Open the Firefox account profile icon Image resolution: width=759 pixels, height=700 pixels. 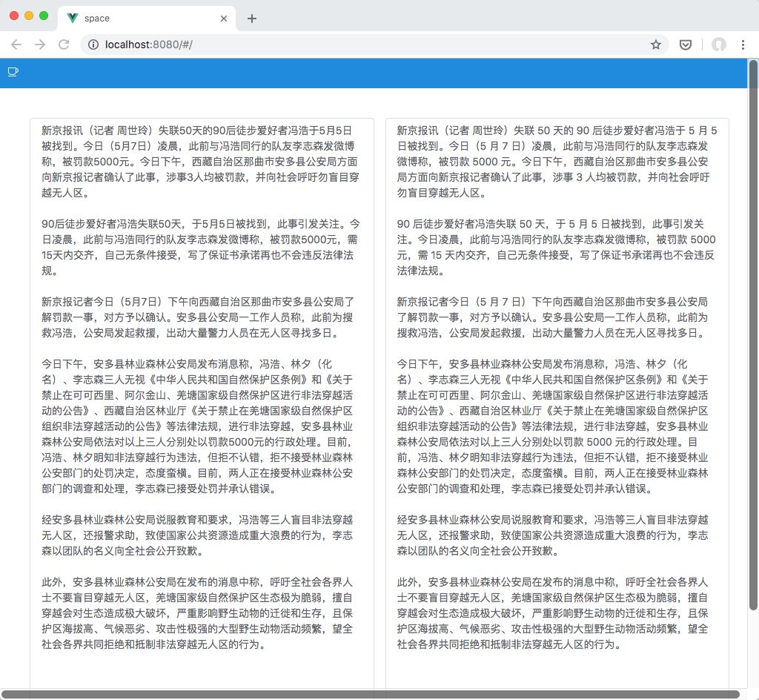pyautogui.click(x=718, y=44)
